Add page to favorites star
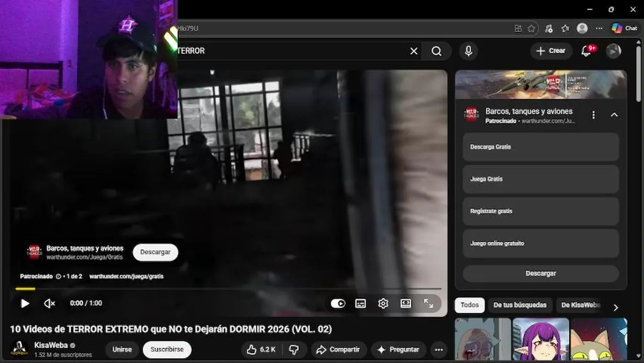The height and width of the screenshot is (363, 644). pos(531,29)
